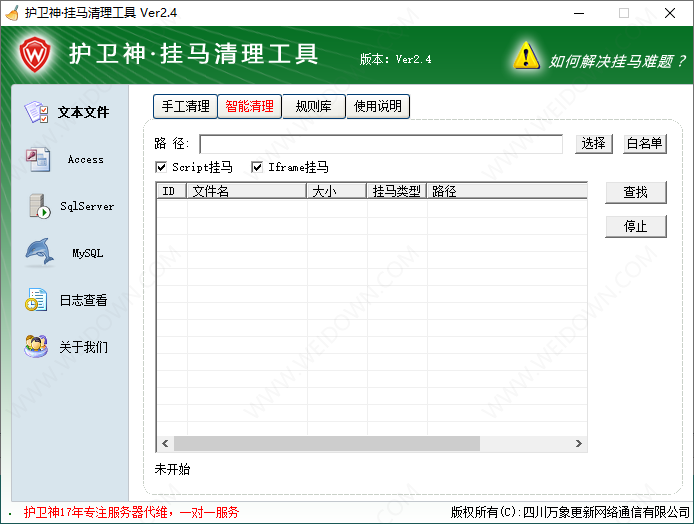Select the 文本文件 sidebar label
The height and width of the screenshot is (524, 694).
click(x=84, y=112)
